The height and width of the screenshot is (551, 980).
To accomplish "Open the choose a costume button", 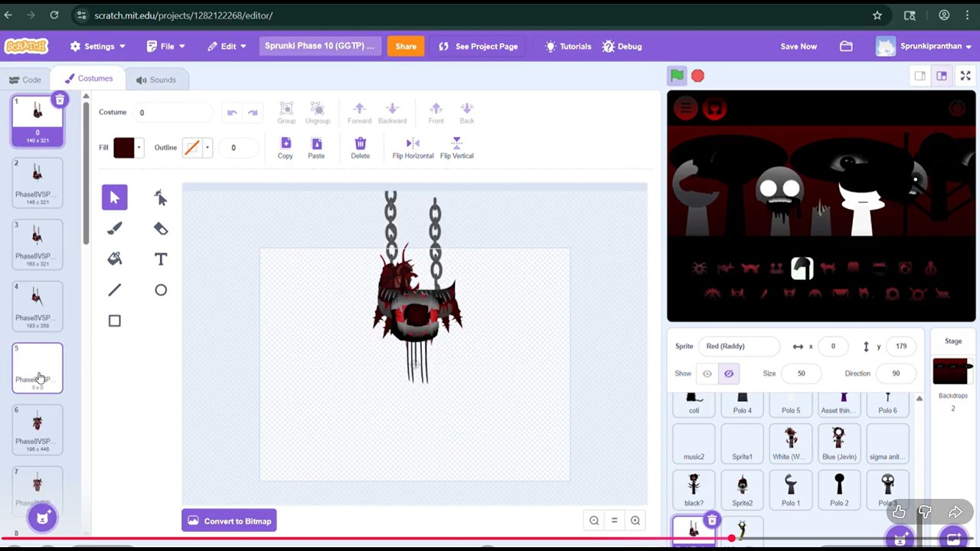I will coord(42,518).
